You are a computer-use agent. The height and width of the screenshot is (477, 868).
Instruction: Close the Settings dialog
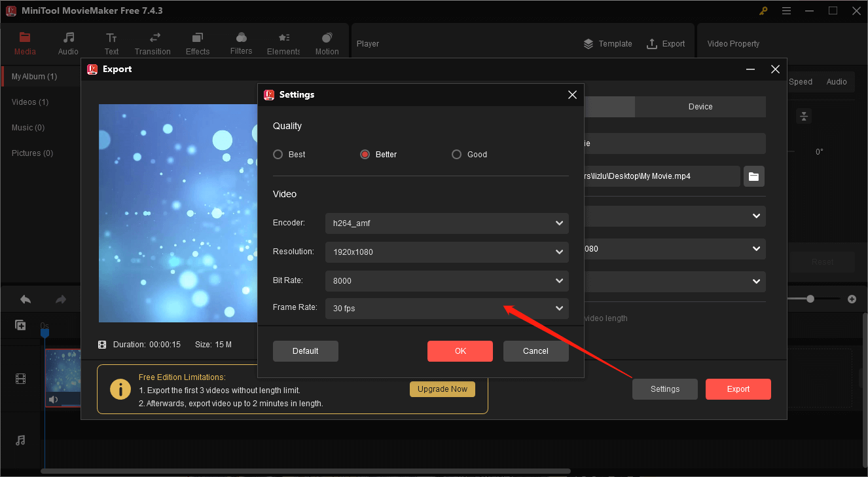[x=572, y=95]
